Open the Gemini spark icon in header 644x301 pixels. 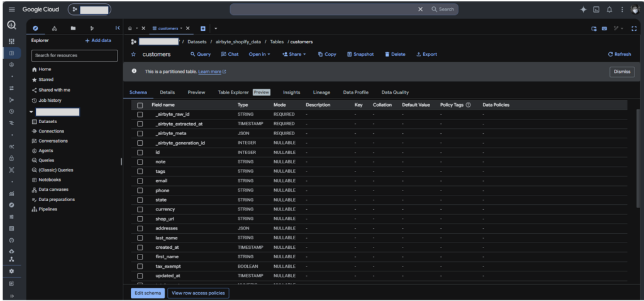click(583, 9)
